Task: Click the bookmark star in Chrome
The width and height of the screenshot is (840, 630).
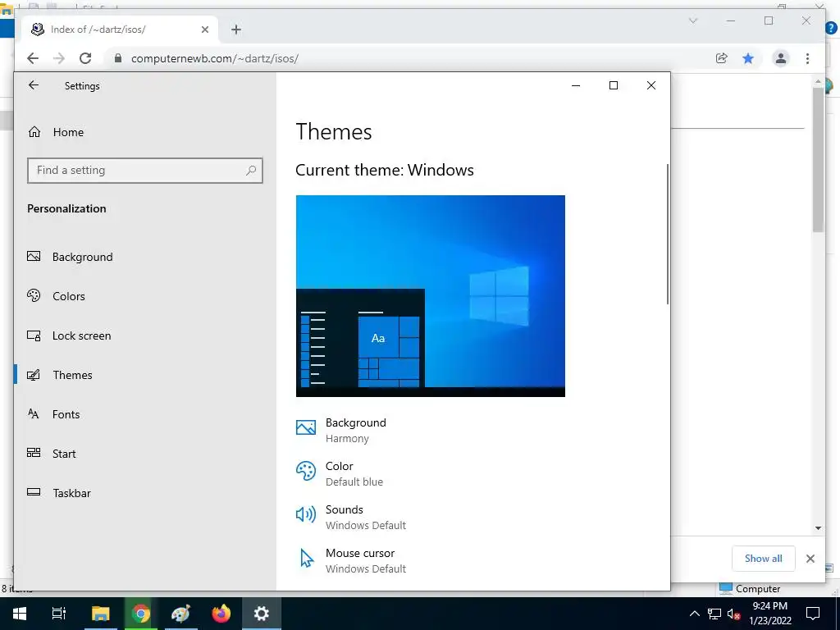Action: pyautogui.click(x=748, y=58)
